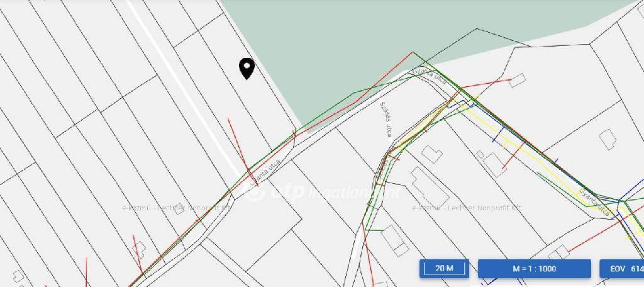Click the black location pin marker
Image resolution: width=644 pixels, height=287 pixels.
[247, 69]
